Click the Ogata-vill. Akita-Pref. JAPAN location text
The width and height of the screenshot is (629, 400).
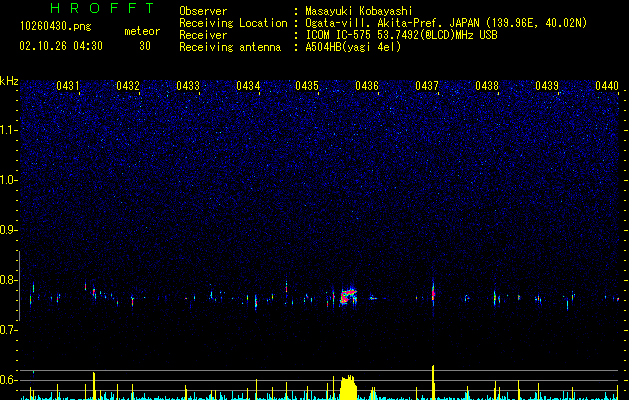[446, 23]
